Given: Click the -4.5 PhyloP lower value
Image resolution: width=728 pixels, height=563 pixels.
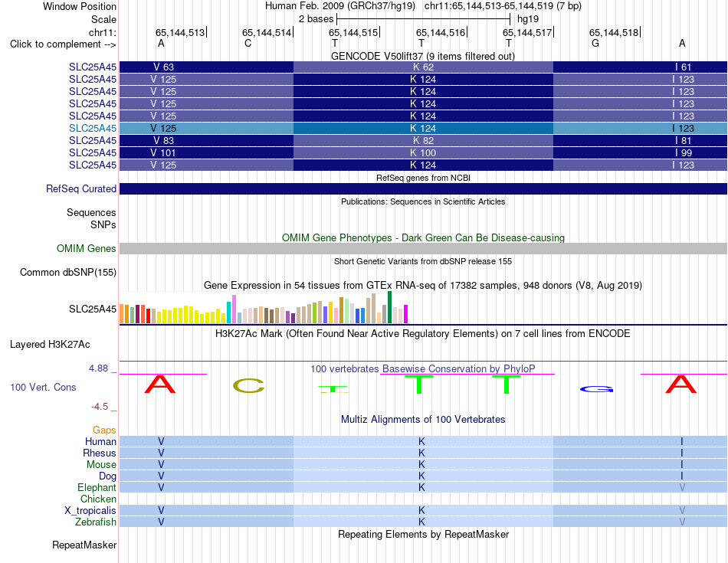Looking at the screenshot, I should (x=100, y=407).
